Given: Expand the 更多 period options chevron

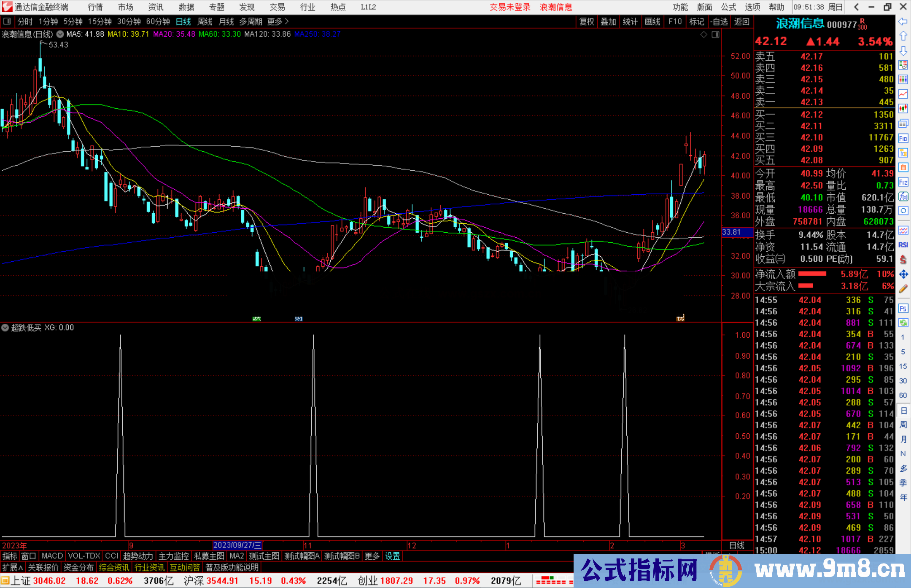Looking at the screenshot, I should [x=287, y=21].
